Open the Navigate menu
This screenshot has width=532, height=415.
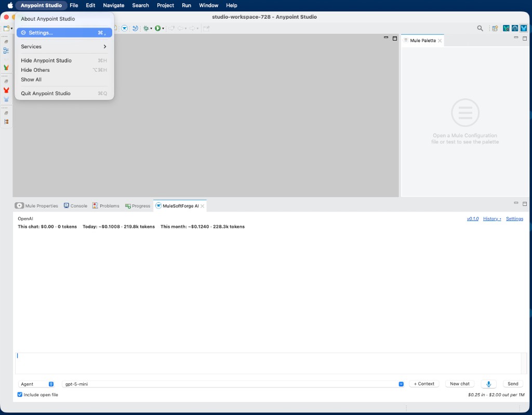tap(114, 5)
